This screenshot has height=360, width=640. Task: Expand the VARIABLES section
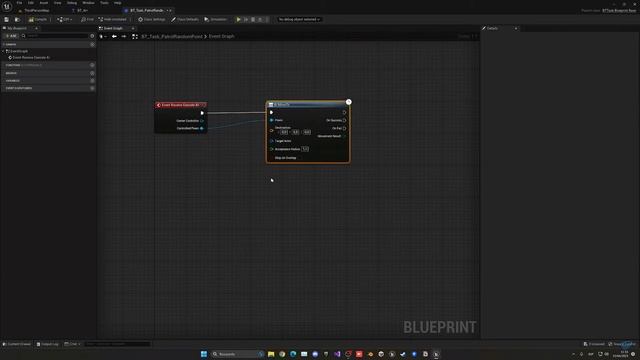click(12, 80)
